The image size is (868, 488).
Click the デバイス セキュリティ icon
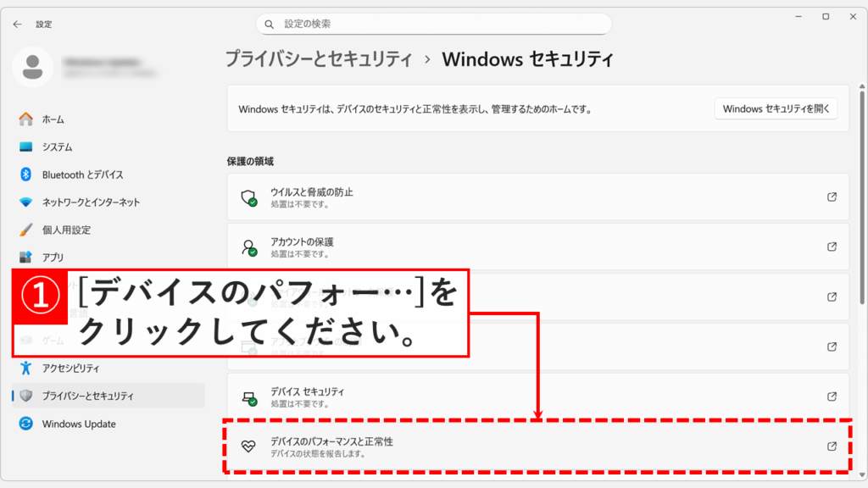pos(249,398)
